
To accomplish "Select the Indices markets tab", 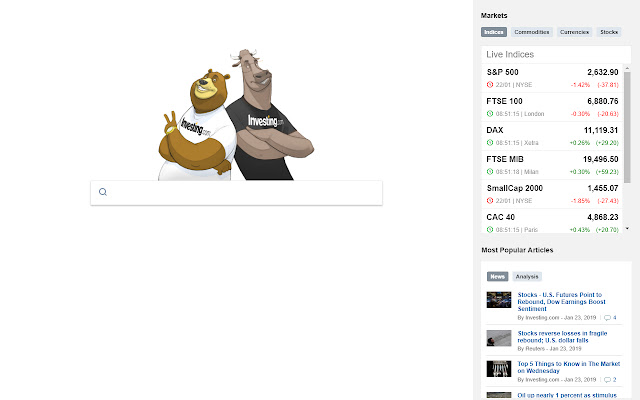I will coord(494,32).
